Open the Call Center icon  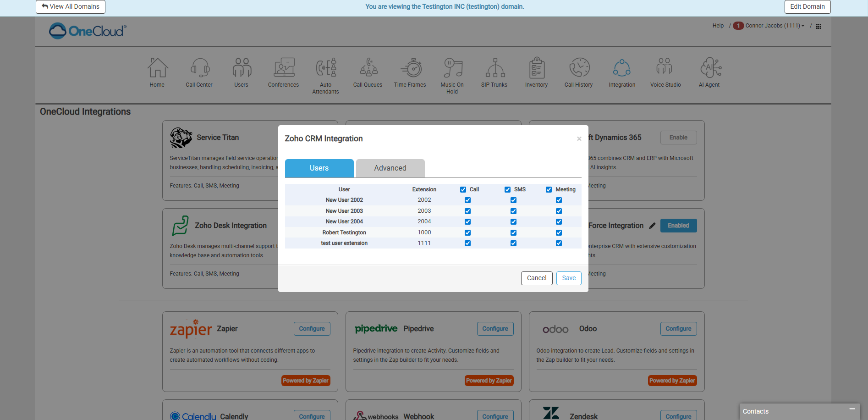click(x=199, y=68)
